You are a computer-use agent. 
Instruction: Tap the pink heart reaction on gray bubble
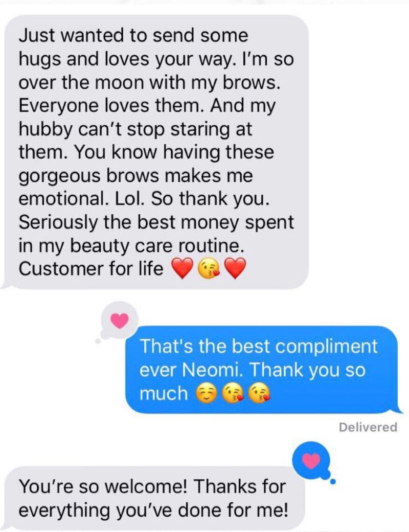coord(120,320)
